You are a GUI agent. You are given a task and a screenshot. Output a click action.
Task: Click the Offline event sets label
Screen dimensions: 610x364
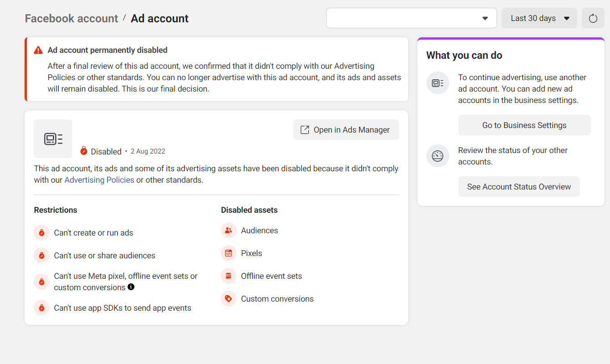click(272, 276)
